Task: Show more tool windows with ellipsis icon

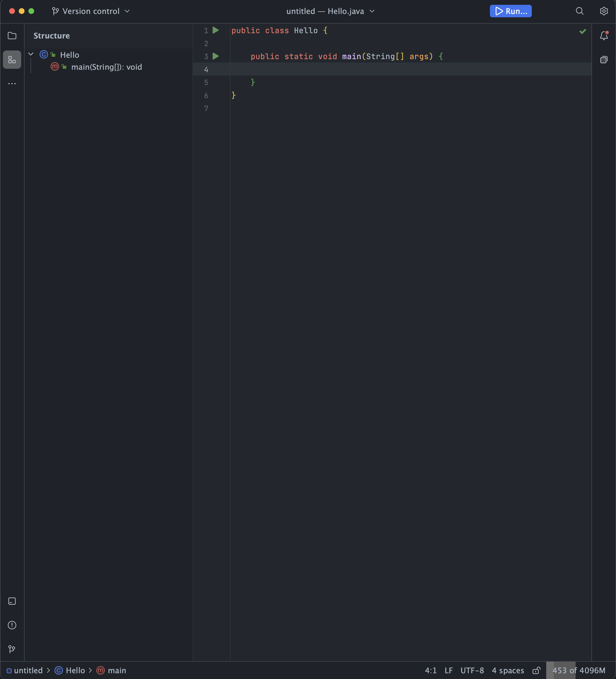Action: (12, 83)
